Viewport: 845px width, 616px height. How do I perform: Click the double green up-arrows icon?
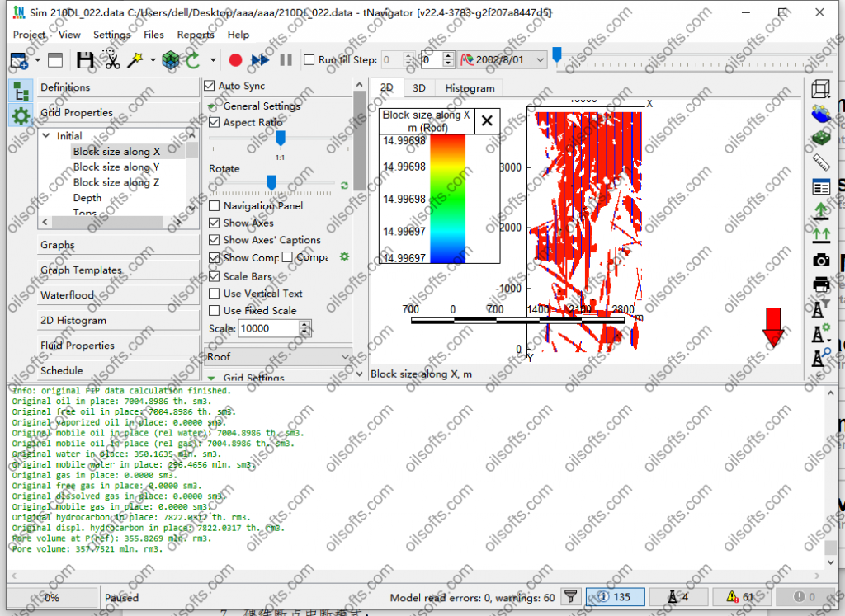[x=821, y=235]
